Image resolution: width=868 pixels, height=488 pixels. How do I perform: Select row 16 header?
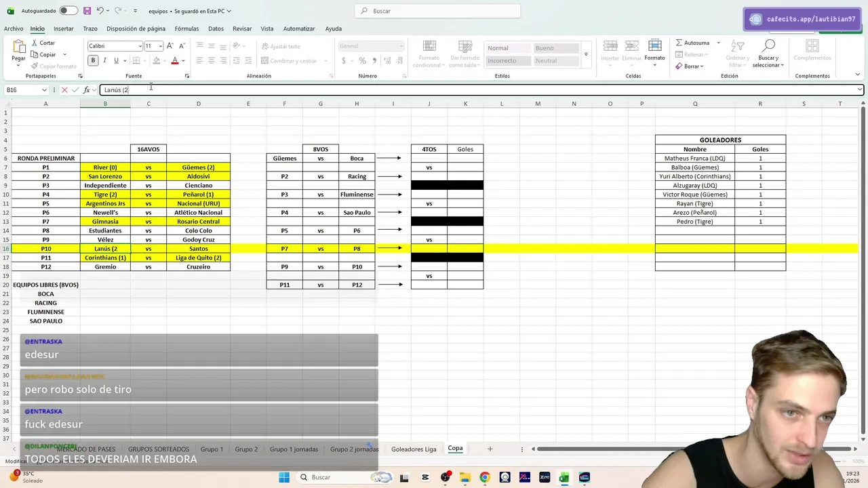5,249
